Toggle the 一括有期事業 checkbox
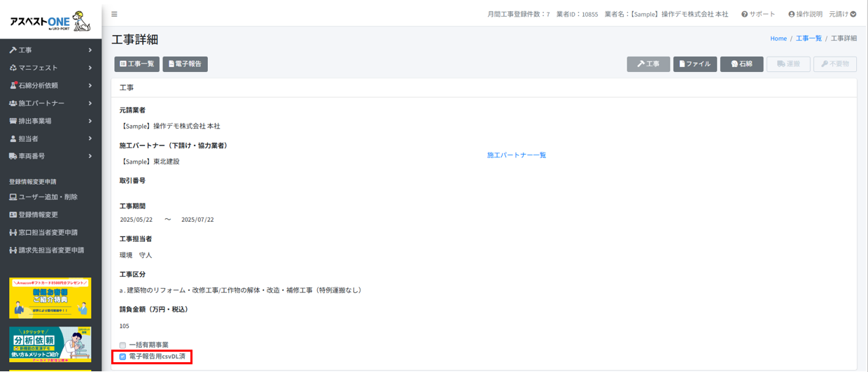Screen dimensions: 868x372 (x=122, y=345)
